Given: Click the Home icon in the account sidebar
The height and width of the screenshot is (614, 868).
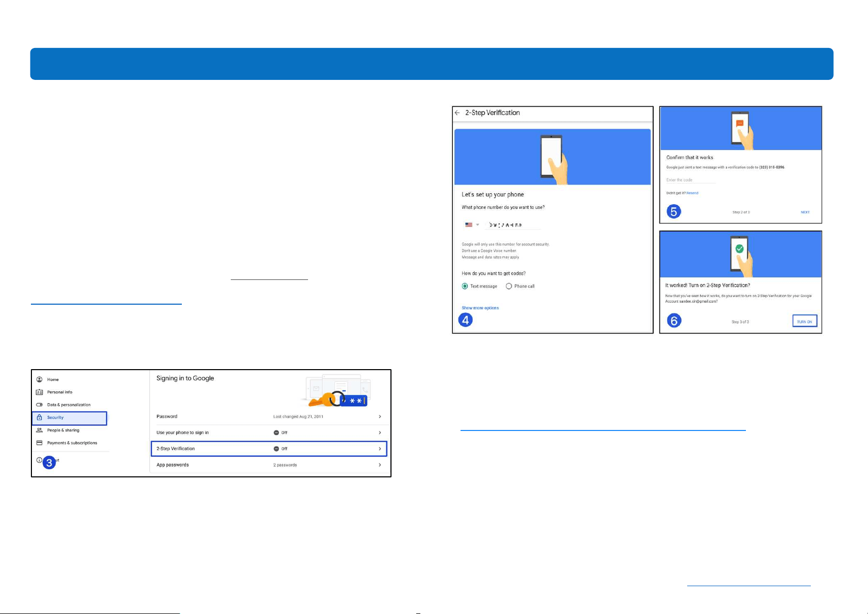Looking at the screenshot, I should 39,379.
